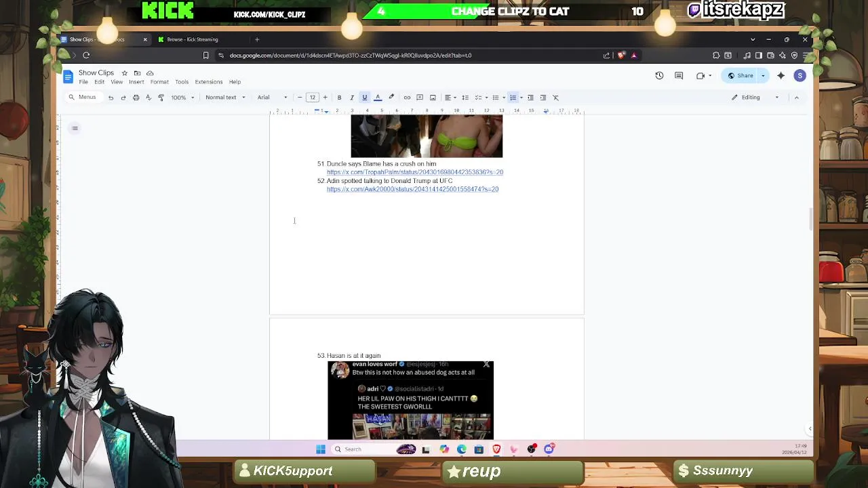This screenshot has width=868, height=488.
Task: Open the Extensions menu
Action: point(209,82)
